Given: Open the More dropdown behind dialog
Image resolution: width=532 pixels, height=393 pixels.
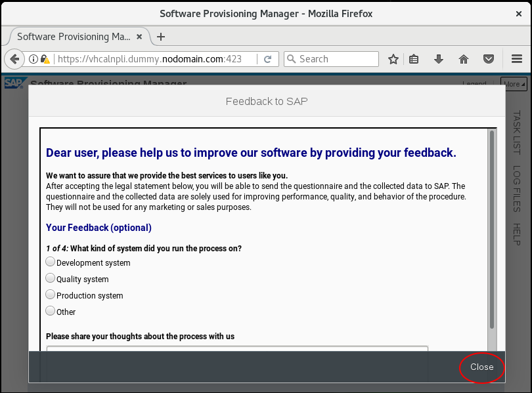Looking at the screenshot, I should pos(514,84).
